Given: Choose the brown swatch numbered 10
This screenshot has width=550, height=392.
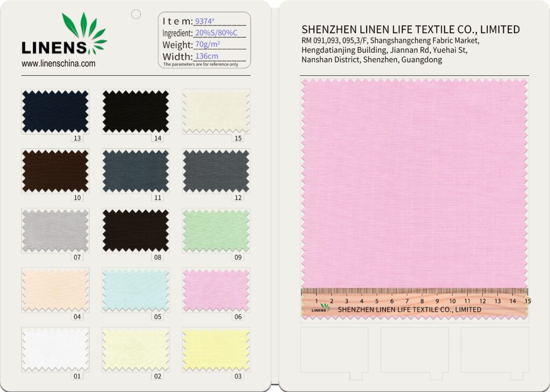Looking at the screenshot, I should [x=55, y=171].
